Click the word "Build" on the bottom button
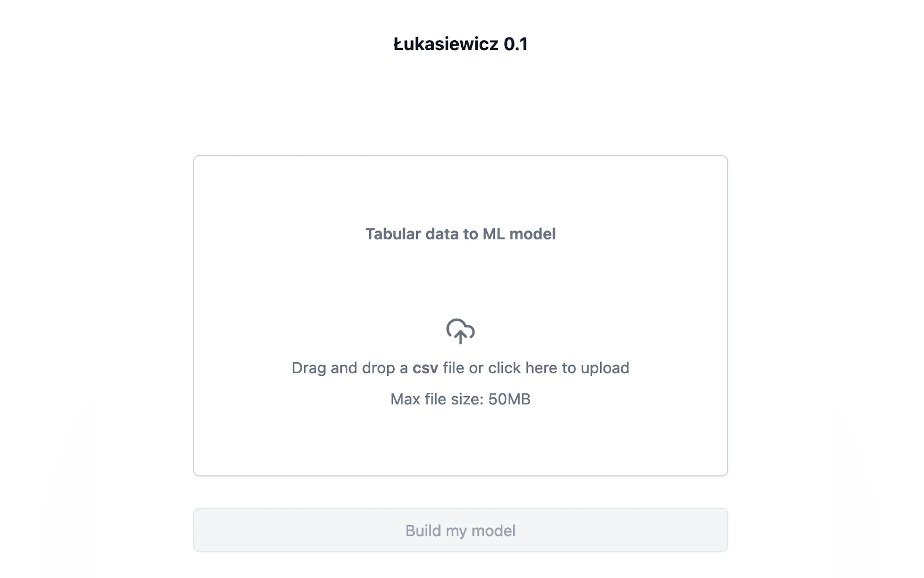This screenshot has width=924, height=578. tap(423, 531)
